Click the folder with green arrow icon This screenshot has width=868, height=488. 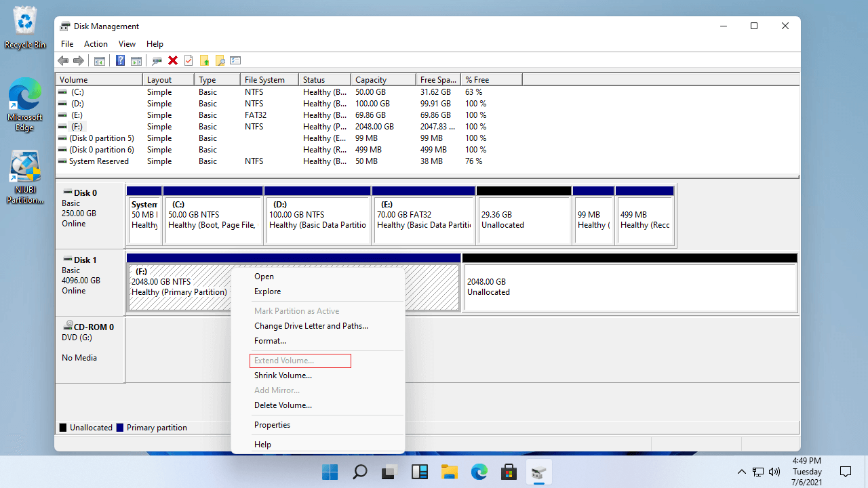[204, 61]
